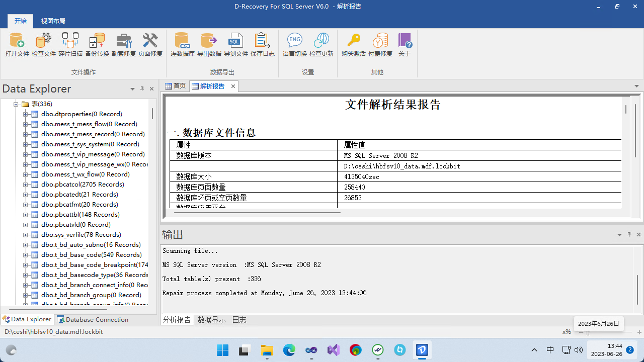Open the 付费修复 paid repair option
644x362 pixels.
coord(380,45)
